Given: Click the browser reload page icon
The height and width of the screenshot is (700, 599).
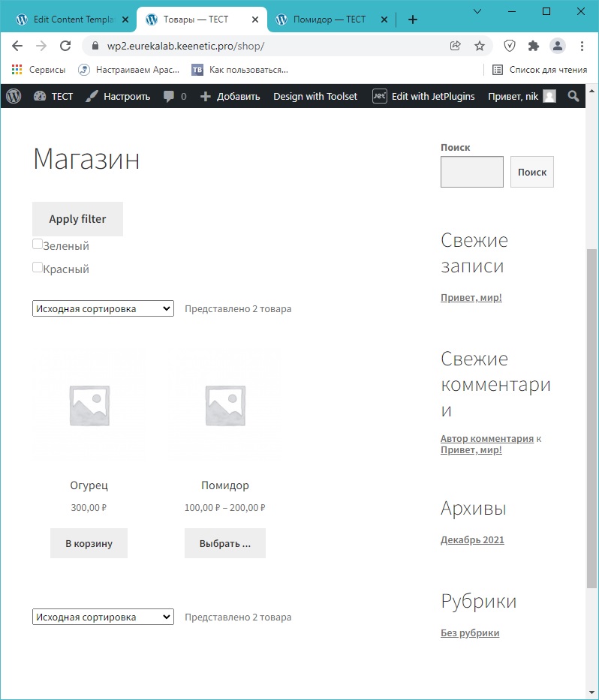Looking at the screenshot, I should click(x=65, y=46).
